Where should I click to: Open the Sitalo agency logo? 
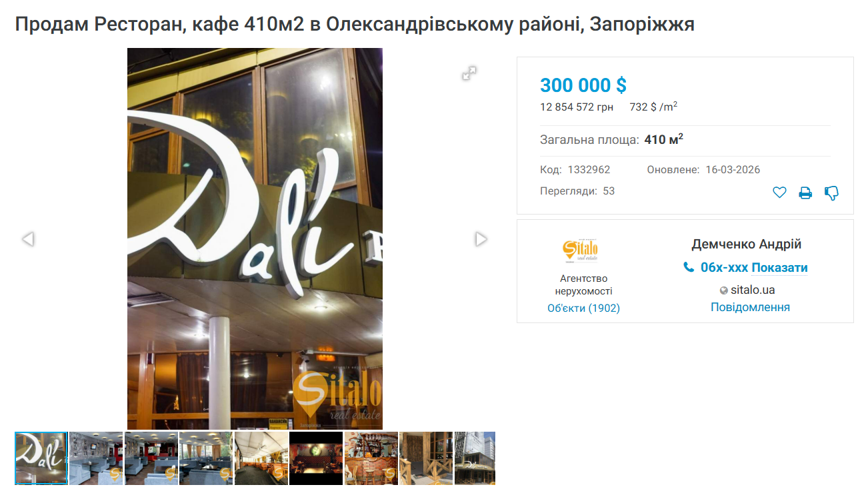point(580,251)
